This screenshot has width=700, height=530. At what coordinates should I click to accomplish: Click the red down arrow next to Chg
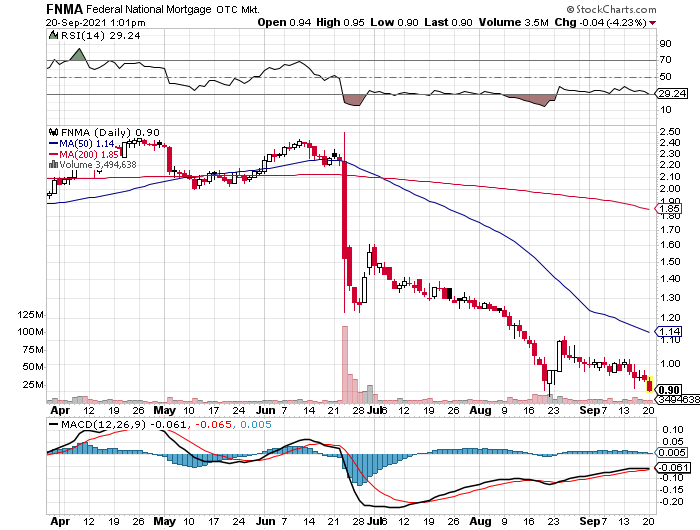(x=653, y=23)
